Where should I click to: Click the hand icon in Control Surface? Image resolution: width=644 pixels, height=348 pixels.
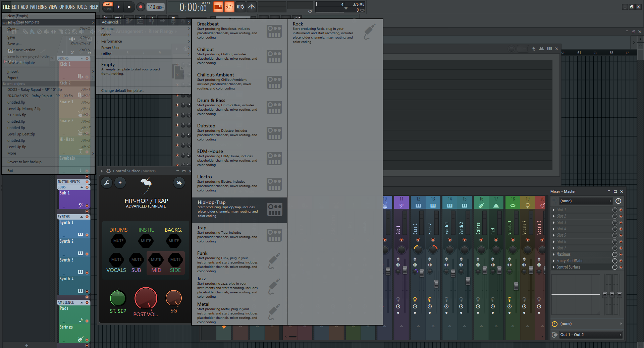tap(179, 183)
